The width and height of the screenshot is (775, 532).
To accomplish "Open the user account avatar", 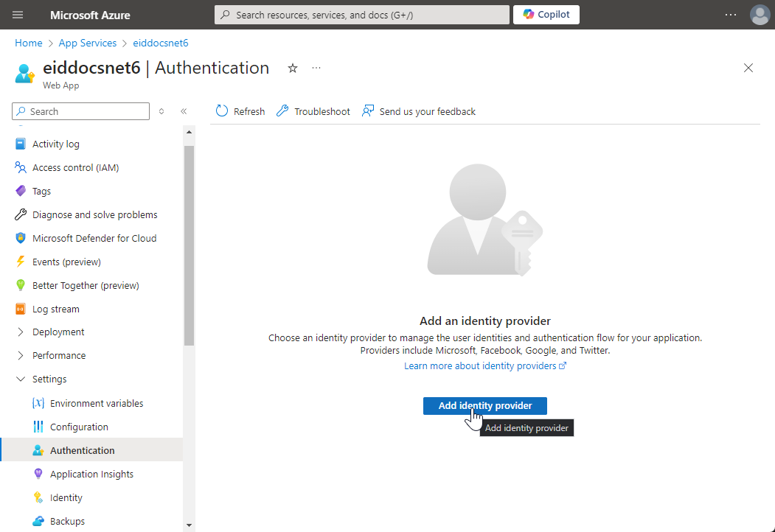I will coord(760,15).
